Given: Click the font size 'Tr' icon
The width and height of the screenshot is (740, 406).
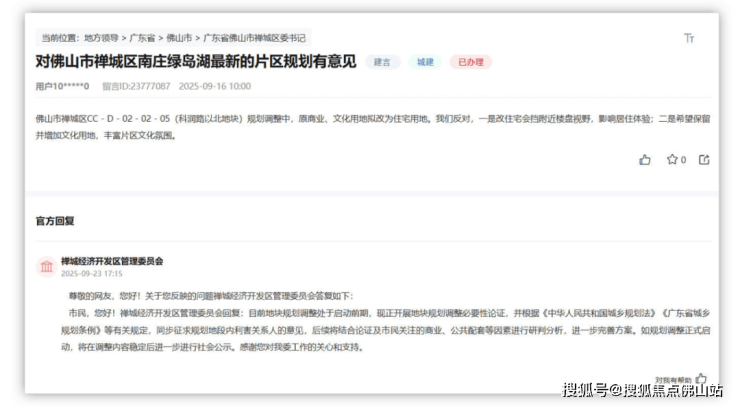Looking at the screenshot, I should pos(688,37).
